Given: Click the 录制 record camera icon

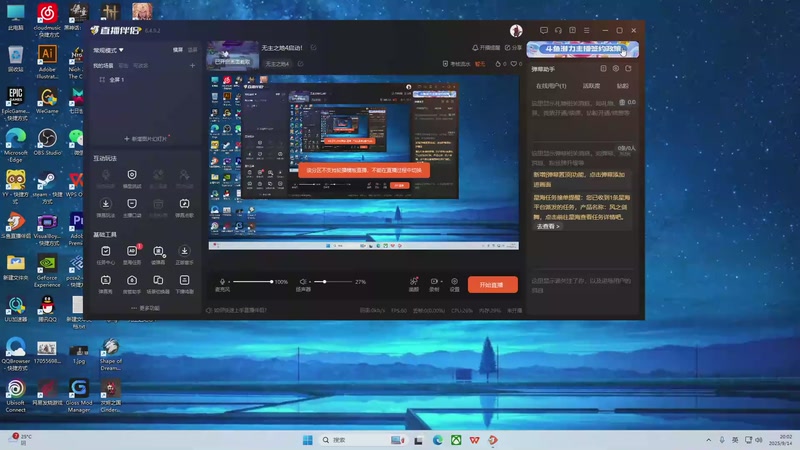Looking at the screenshot, I should 434,281.
